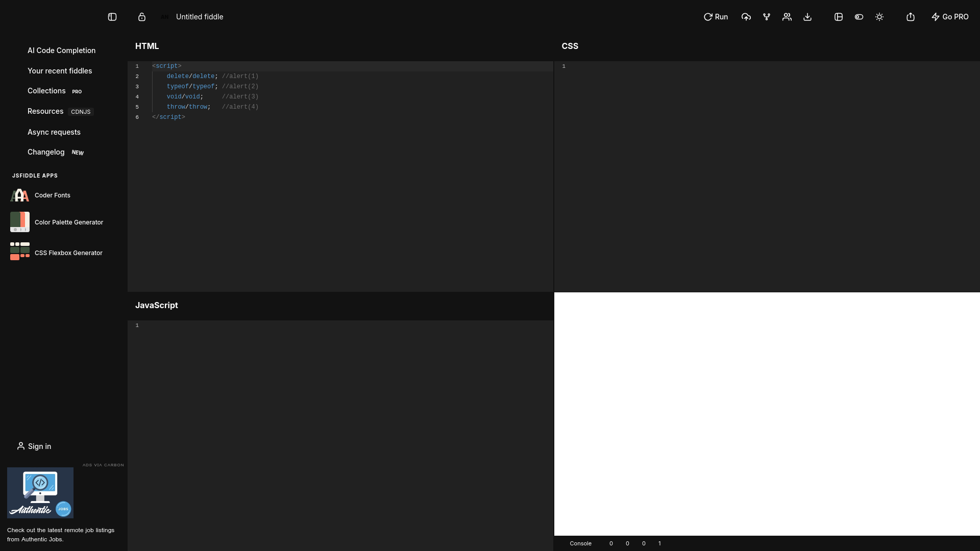Click the cloud save icon in the toolbar
980x551 pixels.
[746, 17]
